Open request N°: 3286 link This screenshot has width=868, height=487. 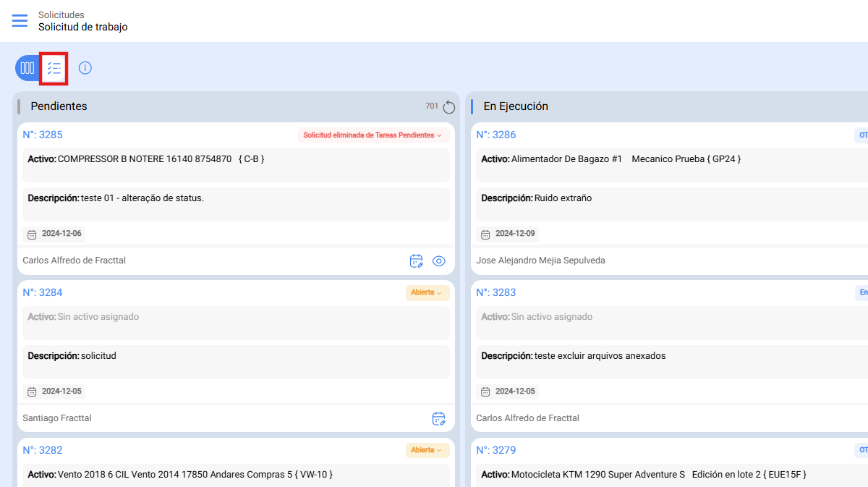496,135
